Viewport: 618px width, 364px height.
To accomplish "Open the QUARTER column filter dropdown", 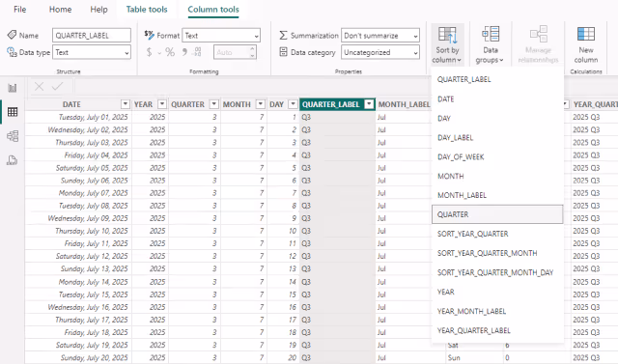I will [x=213, y=104].
